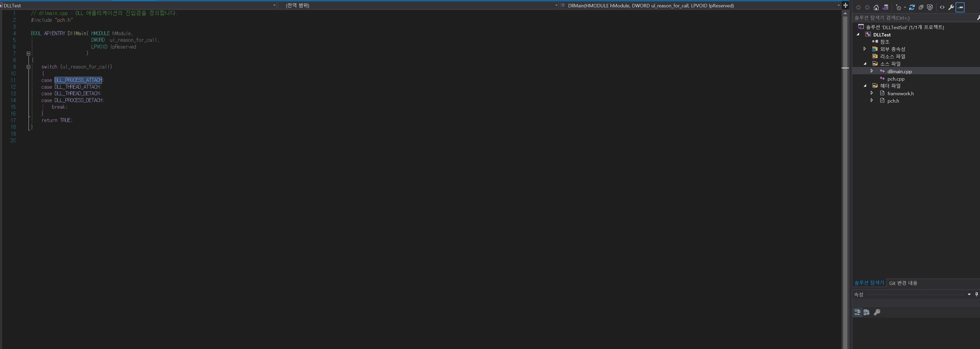Collapse the 소스 파일 folder
The width and height of the screenshot is (980, 349).
tap(865, 64)
